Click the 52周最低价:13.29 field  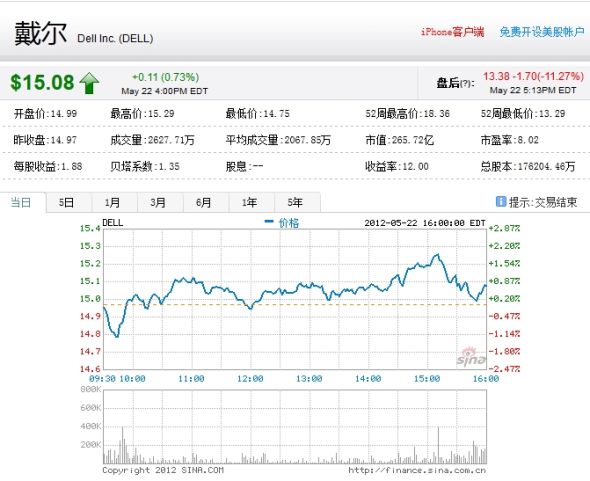[x=523, y=113]
